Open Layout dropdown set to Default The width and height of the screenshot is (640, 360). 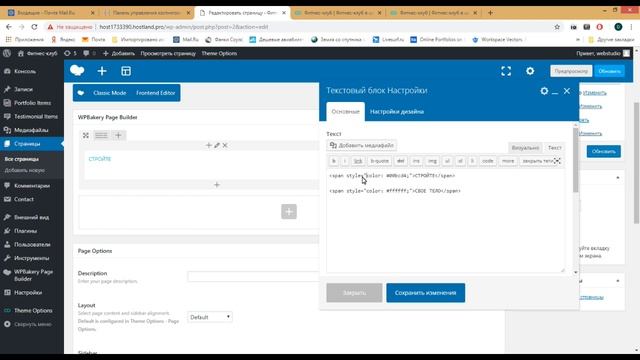(x=210, y=317)
